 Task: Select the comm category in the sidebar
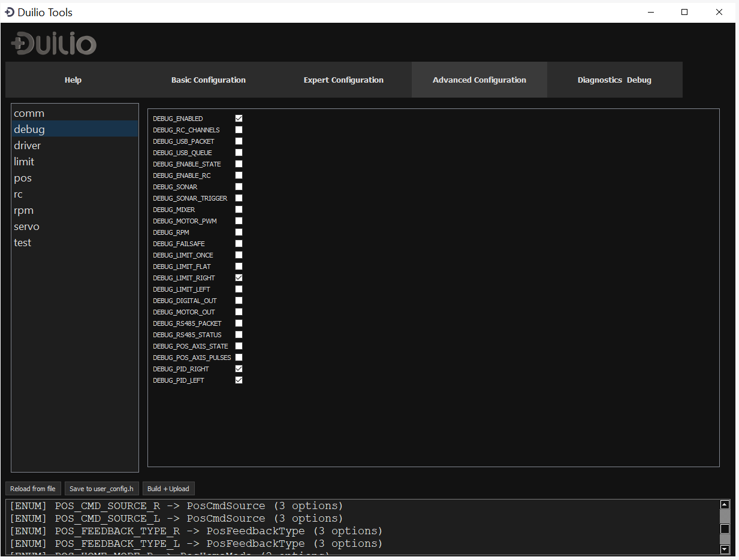click(29, 113)
